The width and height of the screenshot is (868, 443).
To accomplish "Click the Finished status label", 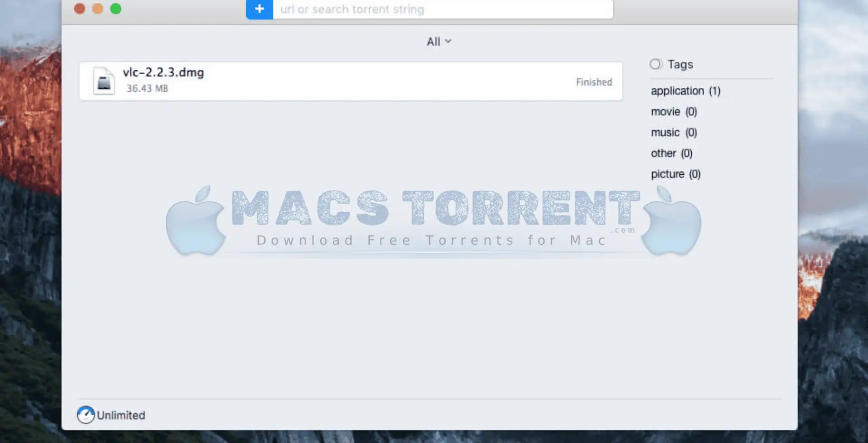I will [594, 82].
